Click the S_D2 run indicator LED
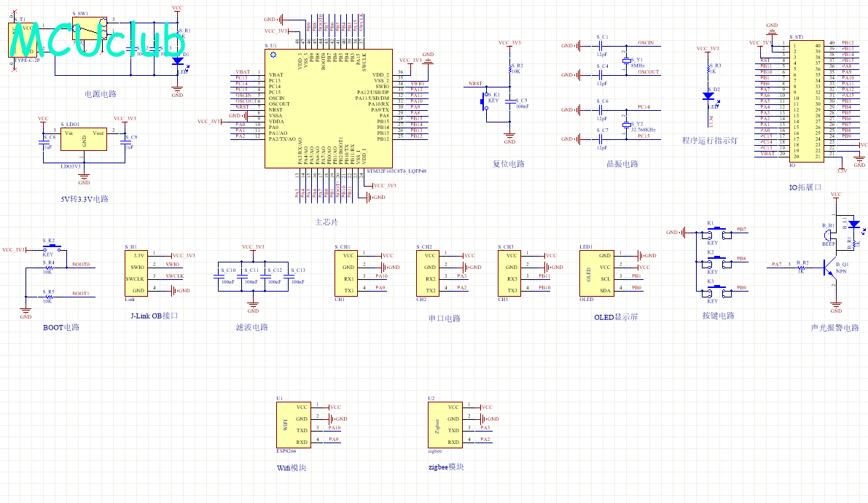Image resolution: width=868 pixels, height=503 pixels. point(708,96)
